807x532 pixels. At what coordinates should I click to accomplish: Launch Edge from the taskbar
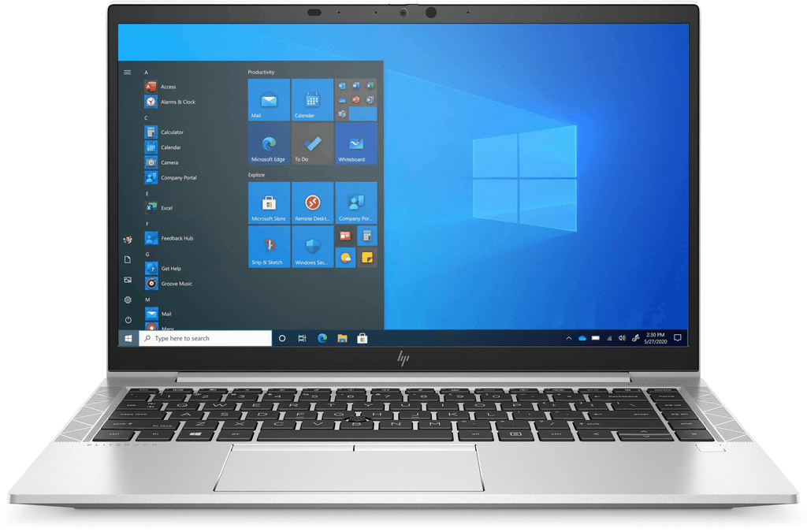pos(322,339)
